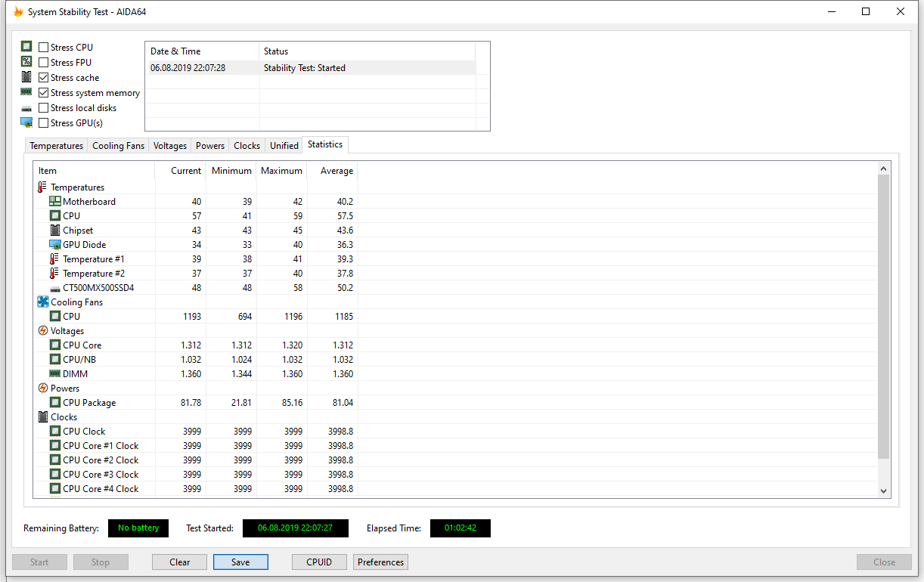This screenshot has width=924, height=582.
Task: Click the Current column header
Action: tap(180, 171)
